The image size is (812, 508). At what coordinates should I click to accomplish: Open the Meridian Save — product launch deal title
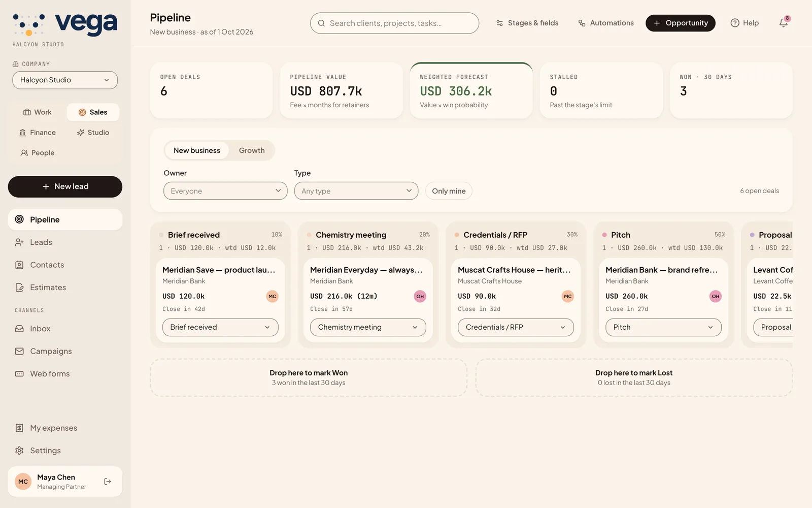[x=219, y=270]
